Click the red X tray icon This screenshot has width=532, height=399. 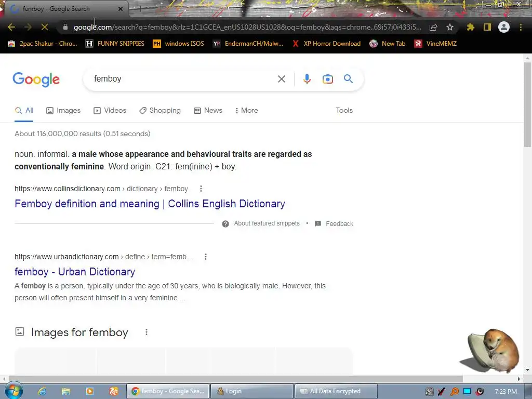442,392
